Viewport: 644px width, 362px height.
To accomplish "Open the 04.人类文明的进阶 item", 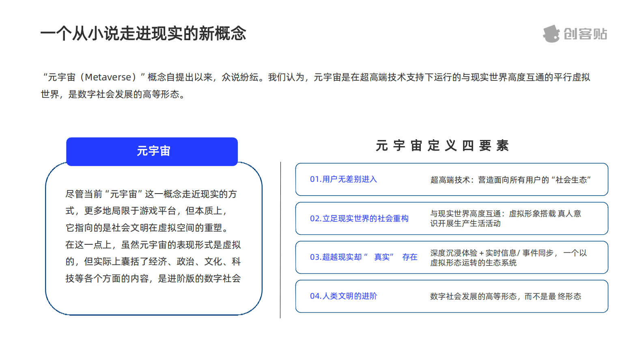I will coord(343,296).
